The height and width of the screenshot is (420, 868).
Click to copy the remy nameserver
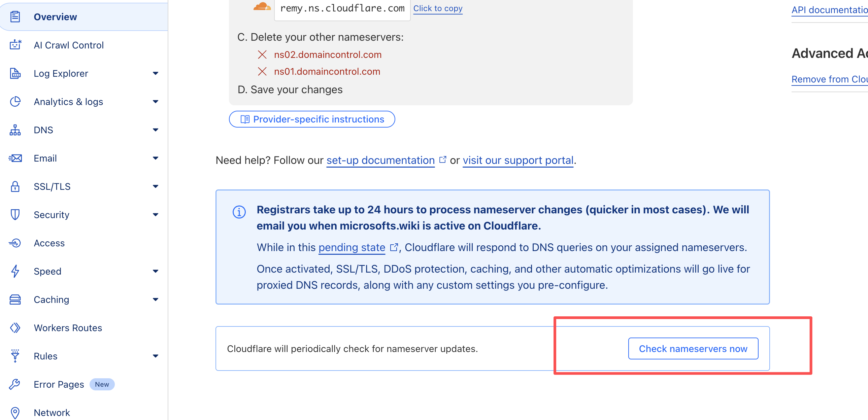coord(438,8)
